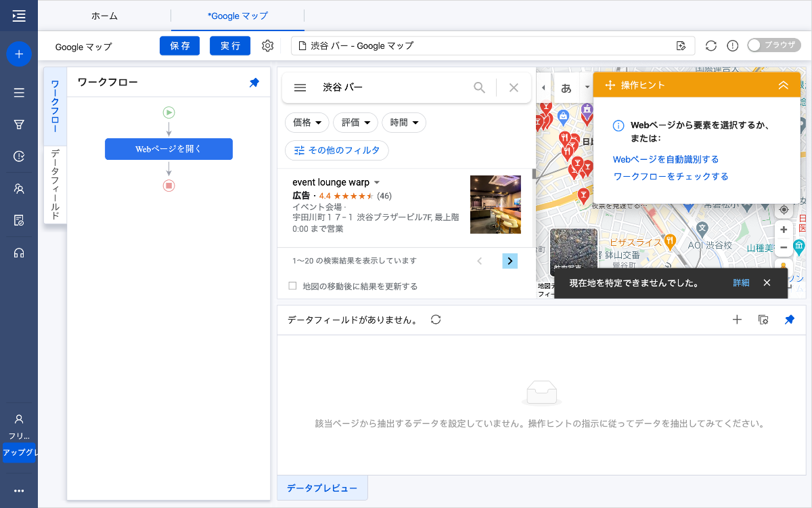Reload the page with the refresh icon
Viewport: 812px width, 508px height.
[x=710, y=46]
